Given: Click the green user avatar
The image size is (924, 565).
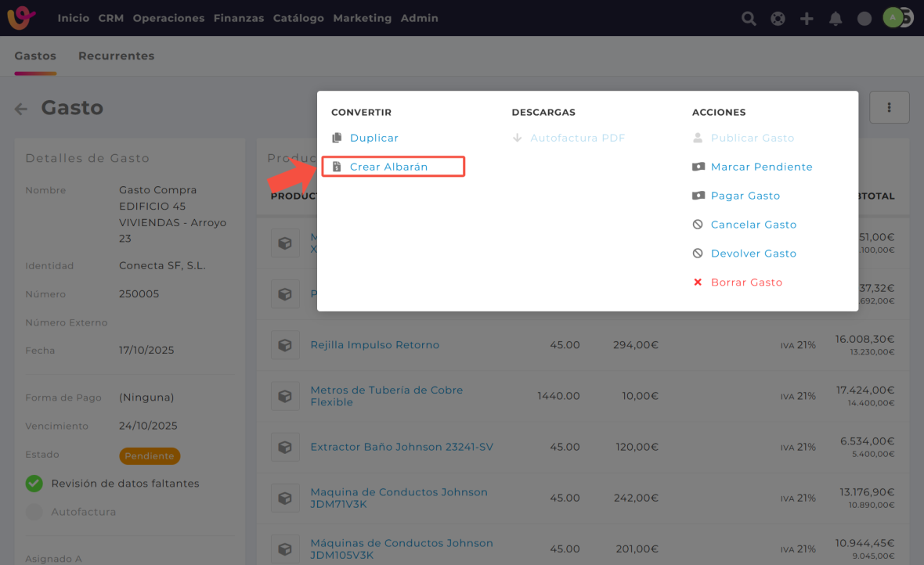Looking at the screenshot, I should tap(893, 18).
